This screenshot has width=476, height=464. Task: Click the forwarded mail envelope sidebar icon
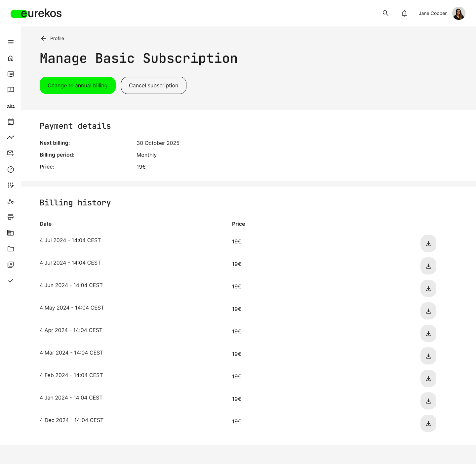pyautogui.click(x=11, y=153)
